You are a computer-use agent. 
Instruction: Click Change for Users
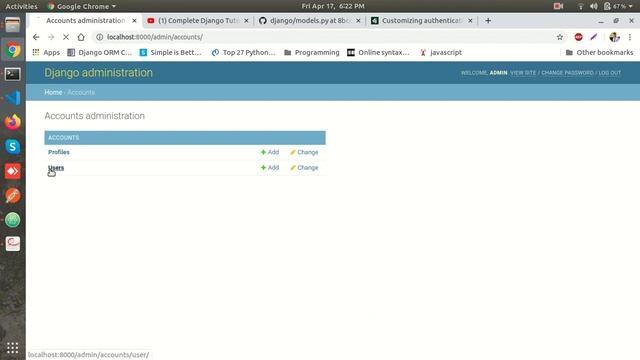pyautogui.click(x=304, y=167)
